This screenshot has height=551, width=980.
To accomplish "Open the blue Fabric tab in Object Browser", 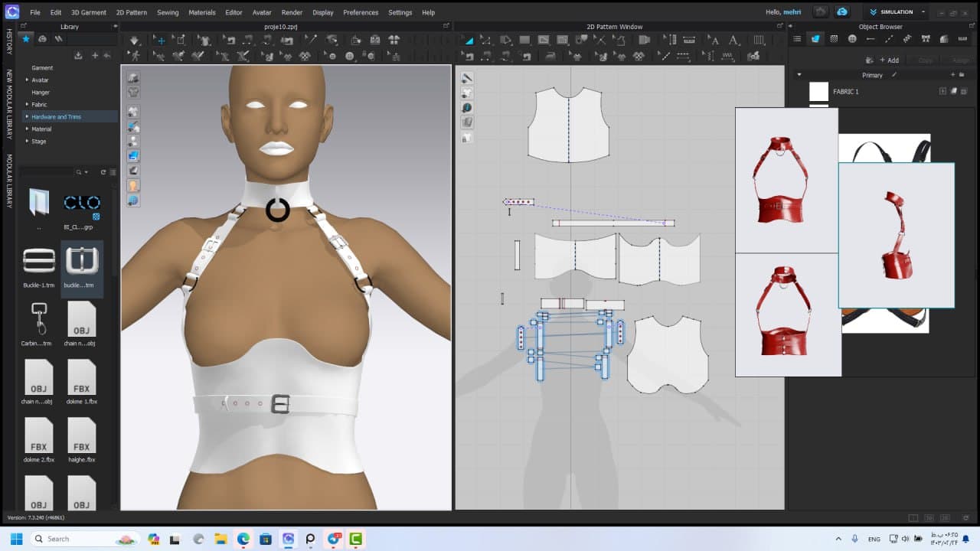I will (x=815, y=39).
